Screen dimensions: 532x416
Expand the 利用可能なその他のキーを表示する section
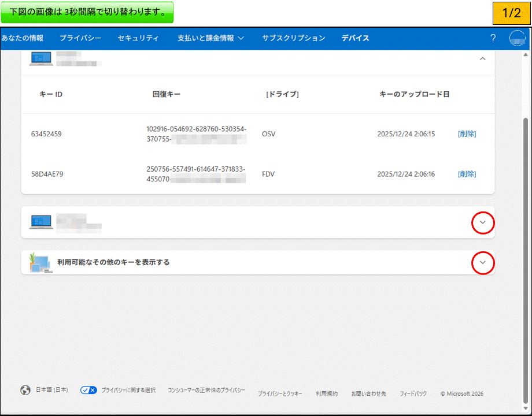pos(482,263)
